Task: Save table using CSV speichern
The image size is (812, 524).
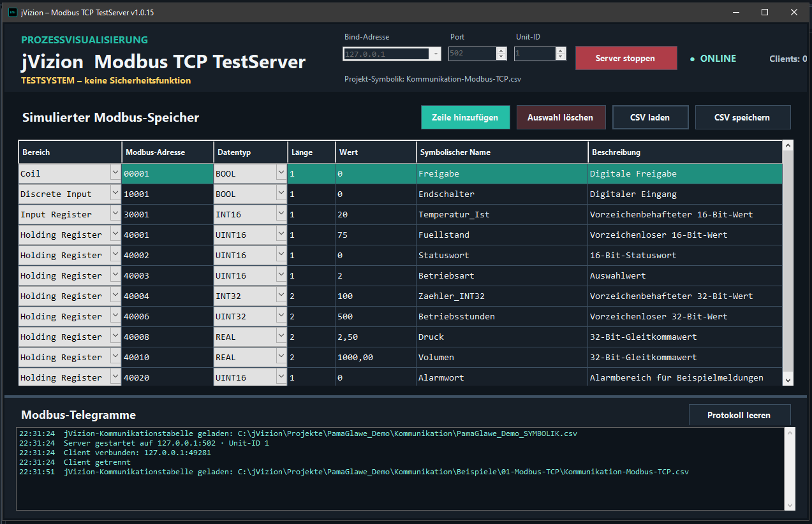Action: 742,117
